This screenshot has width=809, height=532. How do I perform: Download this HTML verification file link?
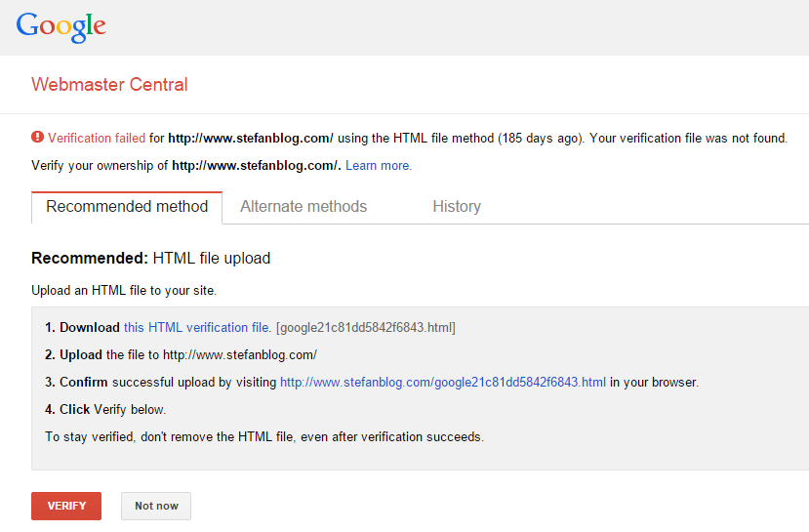(196, 328)
